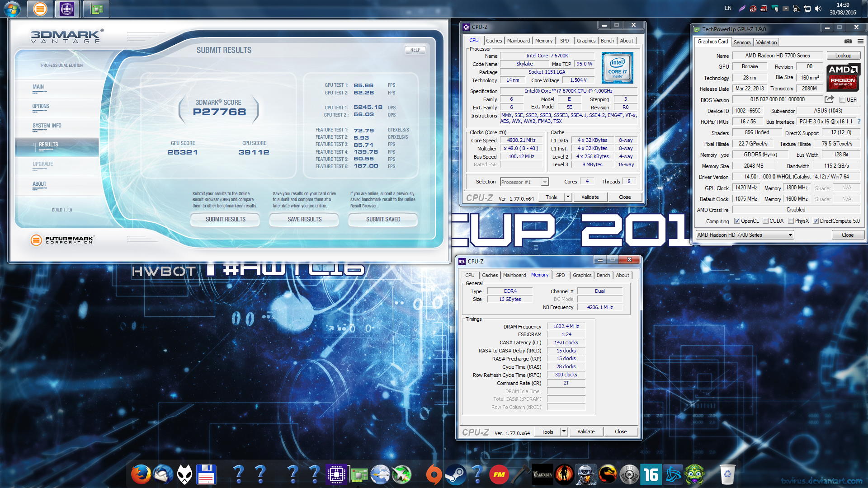Viewport: 868px width, 488px height.
Task: Click the GPU Name field in GPU-Z
Action: pos(777,56)
